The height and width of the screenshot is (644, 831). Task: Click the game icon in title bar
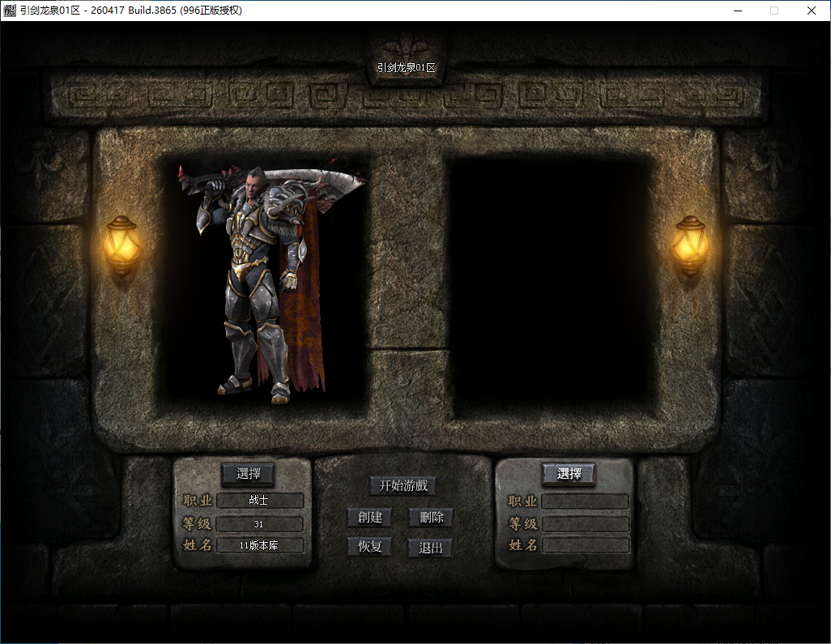[x=10, y=11]
